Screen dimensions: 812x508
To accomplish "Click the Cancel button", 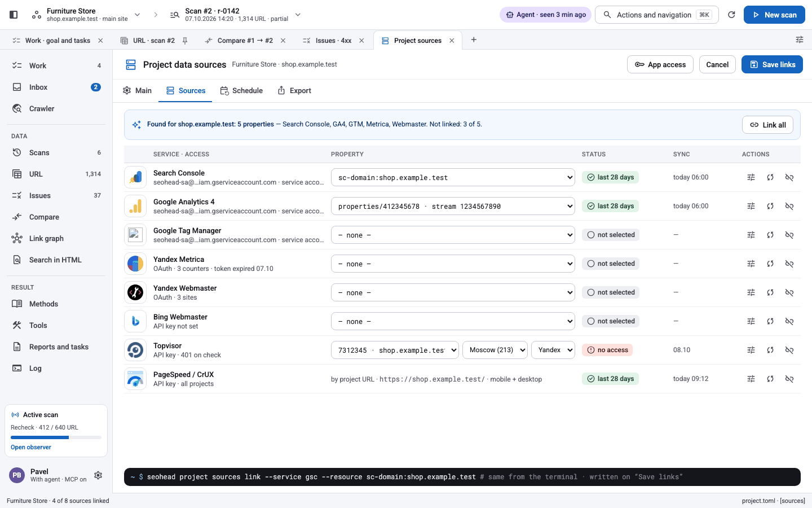I will tap(717, 64).
